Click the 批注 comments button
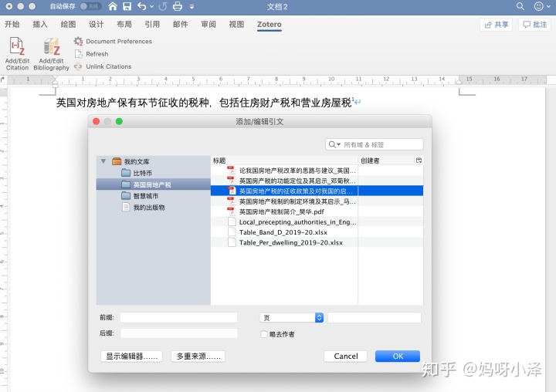 534,25
